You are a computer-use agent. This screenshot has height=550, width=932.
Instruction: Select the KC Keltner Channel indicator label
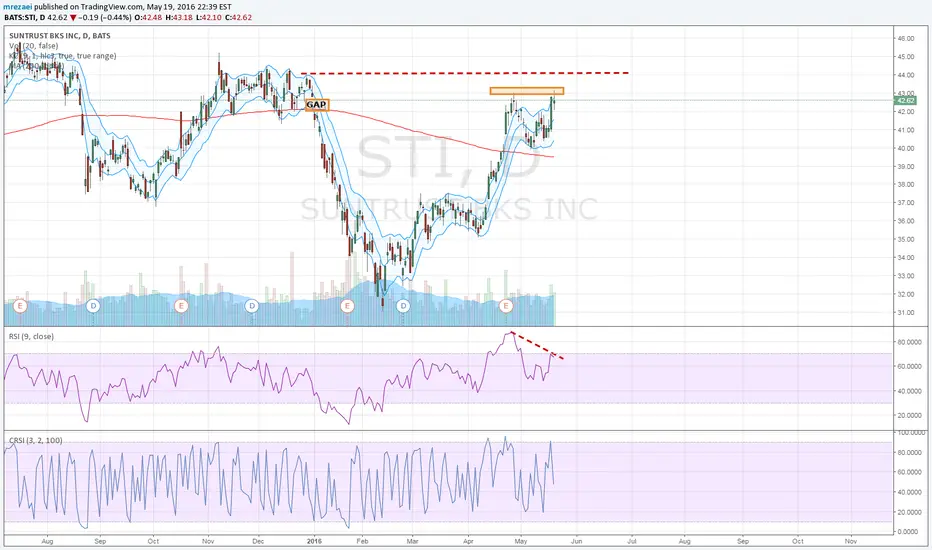click(62, 56)
